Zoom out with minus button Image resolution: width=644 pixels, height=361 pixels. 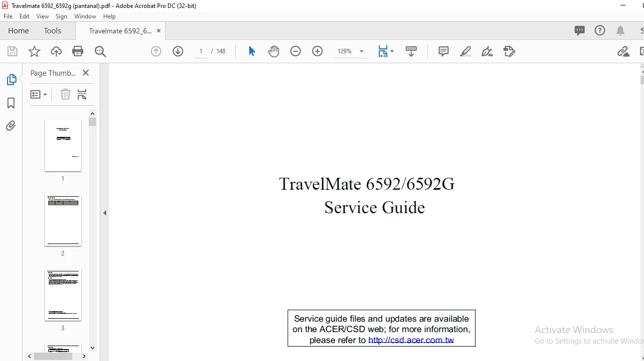[296, 51]
